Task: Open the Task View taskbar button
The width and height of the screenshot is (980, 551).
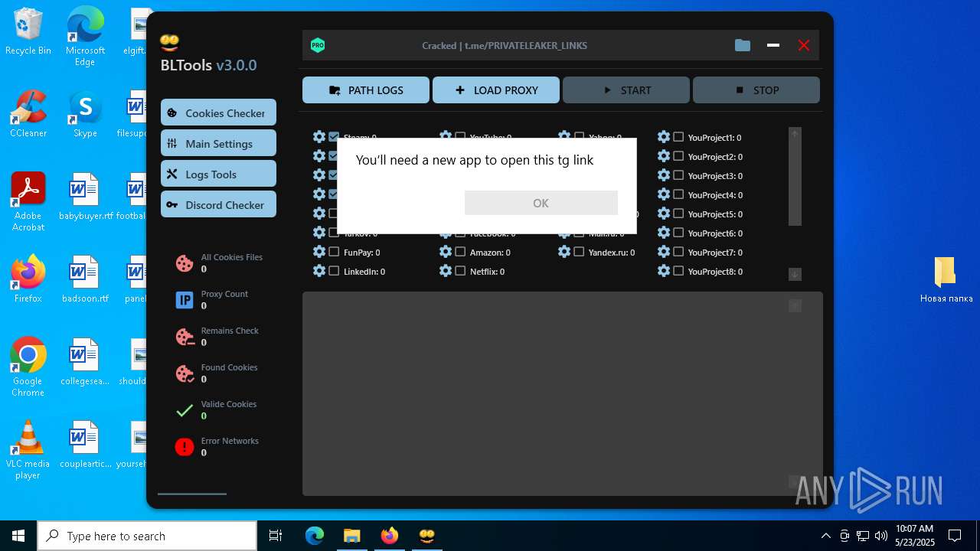Action: click(276, 536)
